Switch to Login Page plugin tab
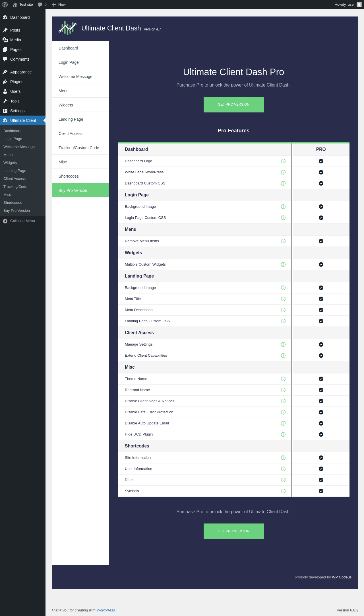 click(80, 62)
